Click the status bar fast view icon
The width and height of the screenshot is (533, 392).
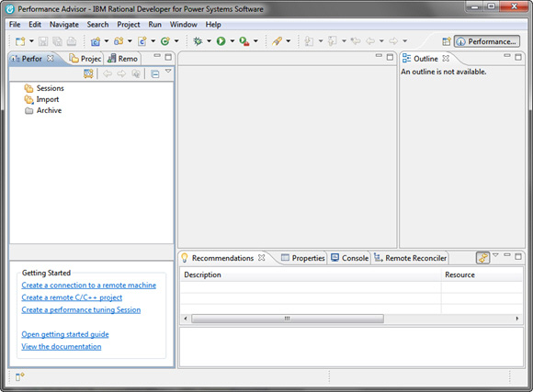click(19, 376)
